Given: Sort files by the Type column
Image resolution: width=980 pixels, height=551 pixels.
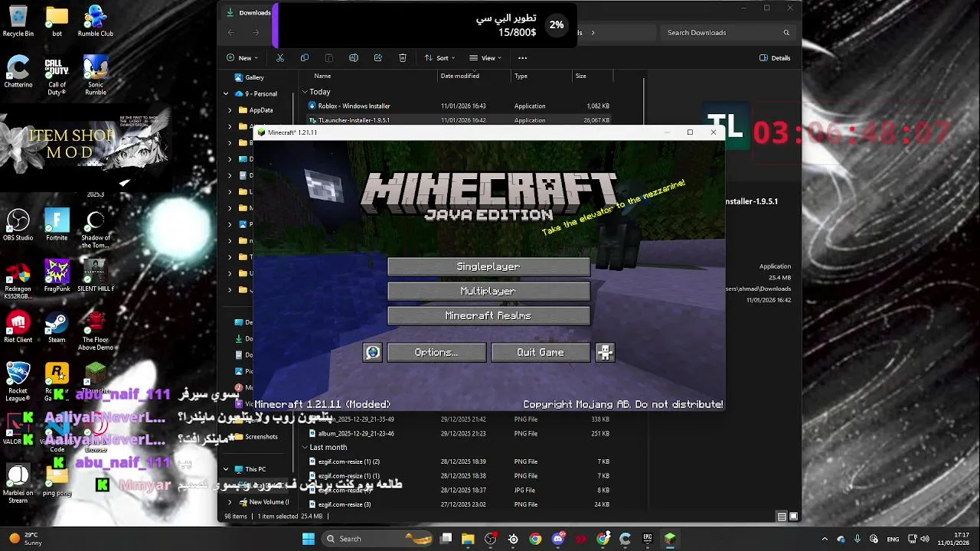Looking at the screenshot, I should 521,76.
